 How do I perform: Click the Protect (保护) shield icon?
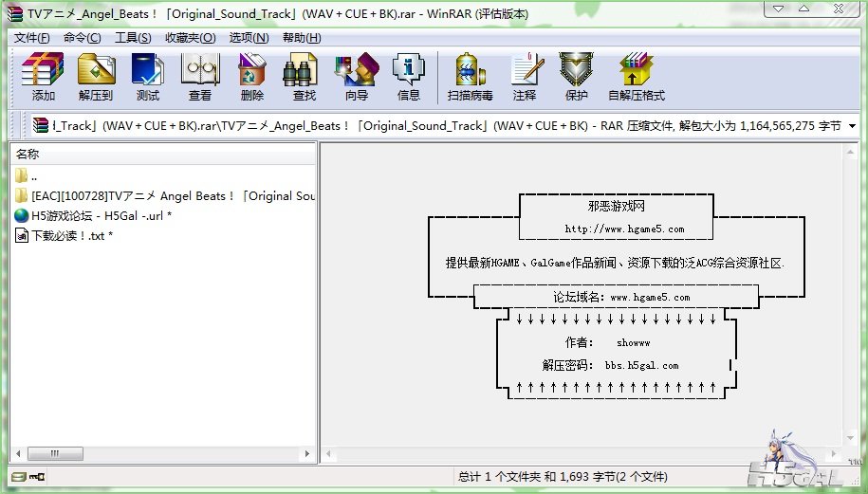pyautogui.click(x=576, y=77)
